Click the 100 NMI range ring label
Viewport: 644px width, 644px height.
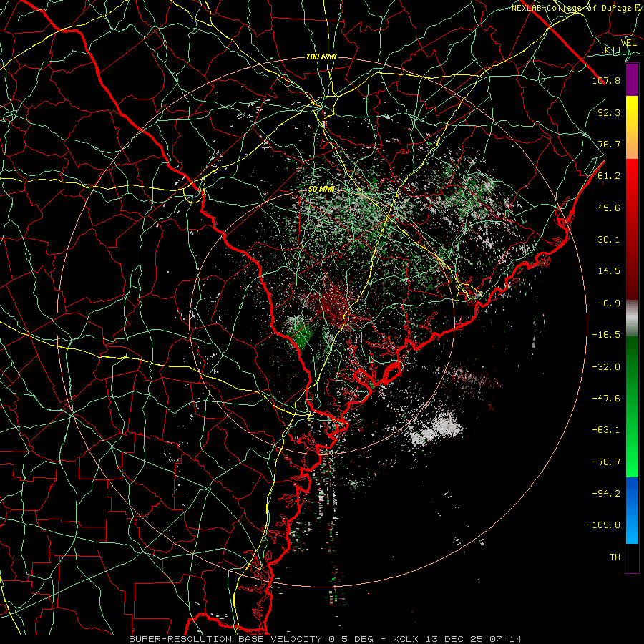[x=321, y=57]
